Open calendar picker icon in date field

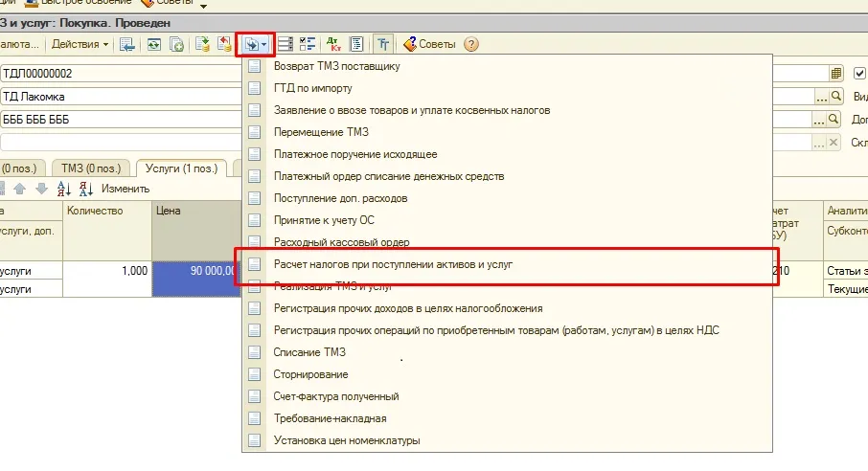835,73
